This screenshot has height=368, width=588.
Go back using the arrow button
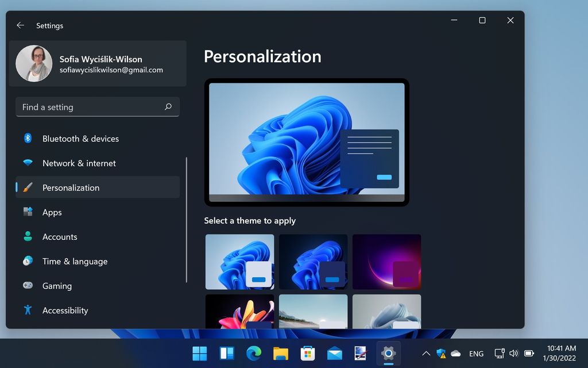coord(20,25)
